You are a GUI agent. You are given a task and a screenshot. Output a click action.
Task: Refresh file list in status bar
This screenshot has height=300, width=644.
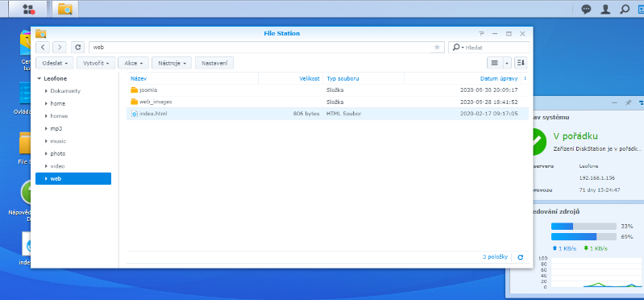click(x=521, y=257)
